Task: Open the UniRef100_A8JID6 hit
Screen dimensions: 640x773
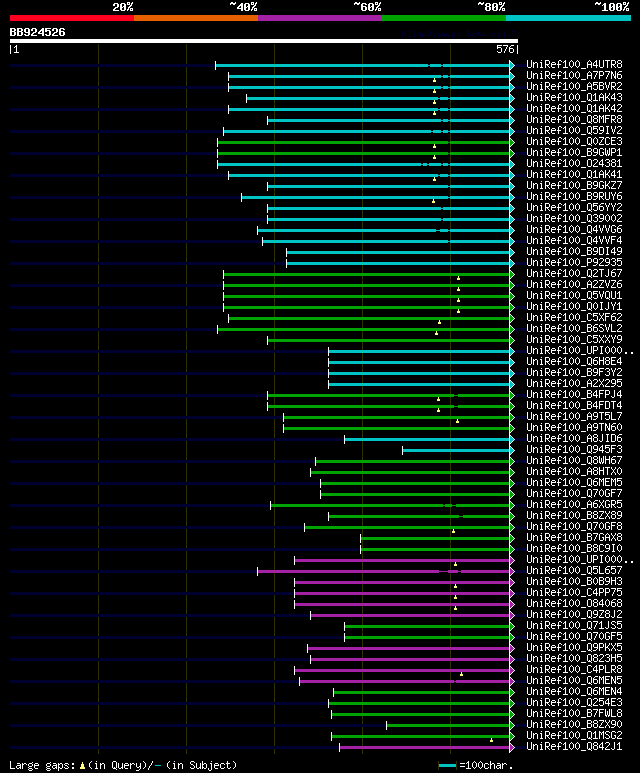Action: (x=574, y=438)
